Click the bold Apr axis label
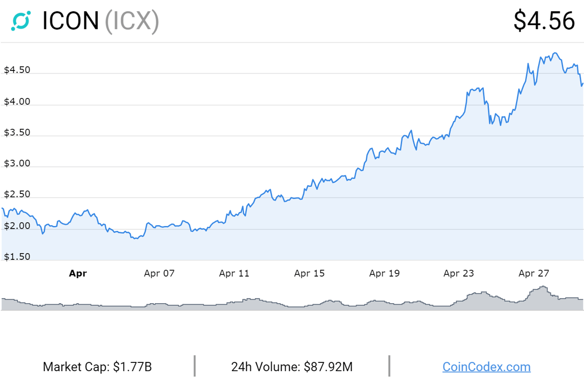 pyautogui.click(x=78, y=274)
